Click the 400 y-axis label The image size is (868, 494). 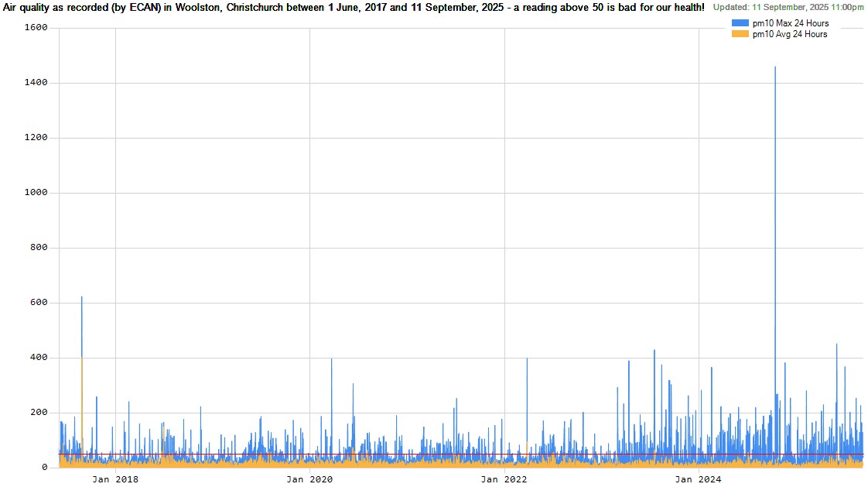(39, 358)
